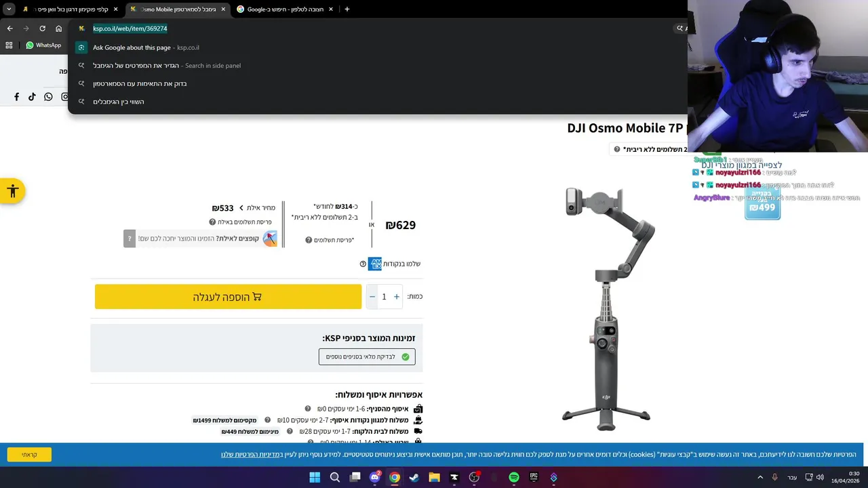Reload the page with the refresh icon
The width and height of the screenshot is (868, 488).
[42, 28]
